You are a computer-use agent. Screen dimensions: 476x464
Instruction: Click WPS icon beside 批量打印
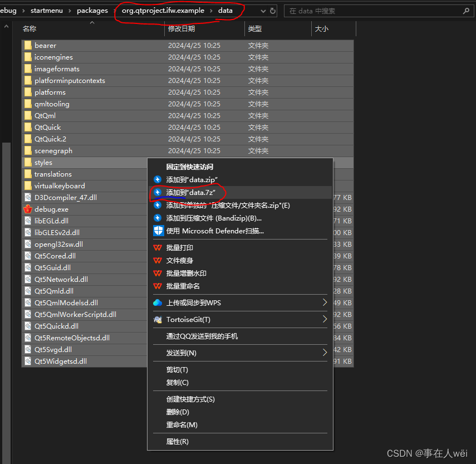click(x=158, y=247)
